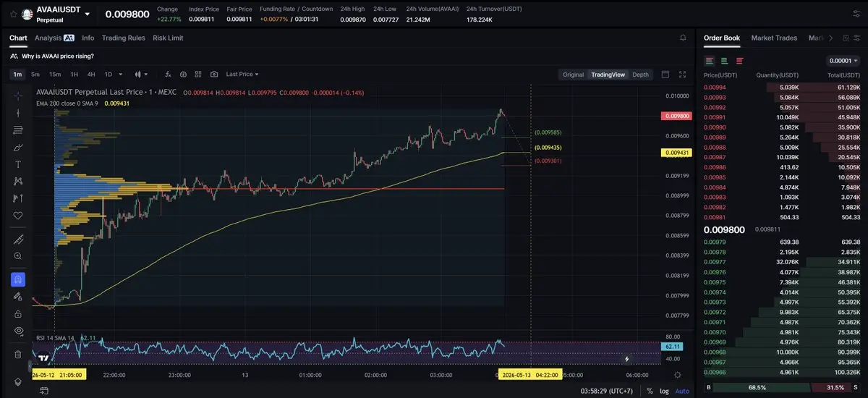Expand chart to fullscreen
Screen dimensions: 868x398
click(683, 74)
